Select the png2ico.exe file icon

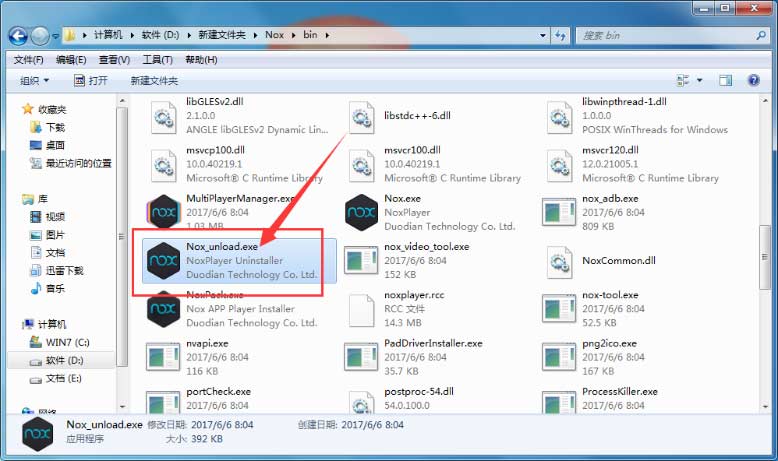point(559,357)
